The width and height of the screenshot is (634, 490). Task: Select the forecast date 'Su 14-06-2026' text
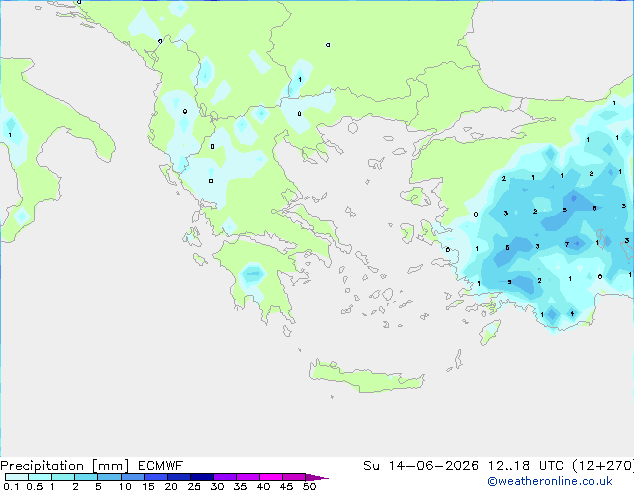pos(421,466)
